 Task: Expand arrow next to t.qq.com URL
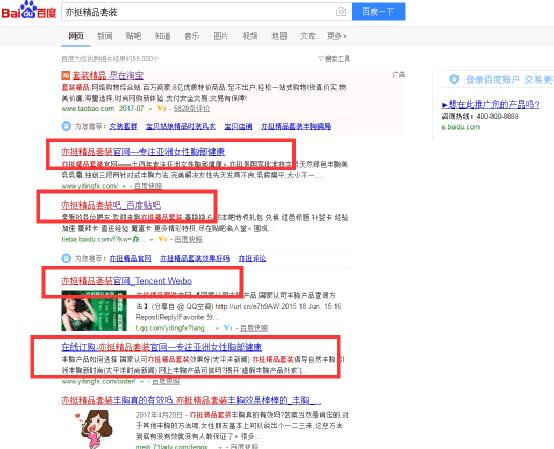[x=217, y=329]
